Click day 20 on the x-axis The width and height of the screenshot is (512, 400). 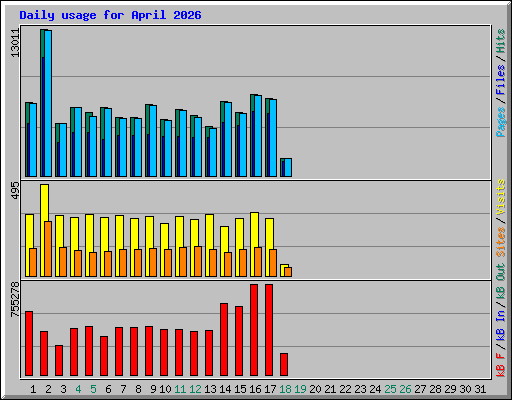pyautogui.click(x=315, y=389)
